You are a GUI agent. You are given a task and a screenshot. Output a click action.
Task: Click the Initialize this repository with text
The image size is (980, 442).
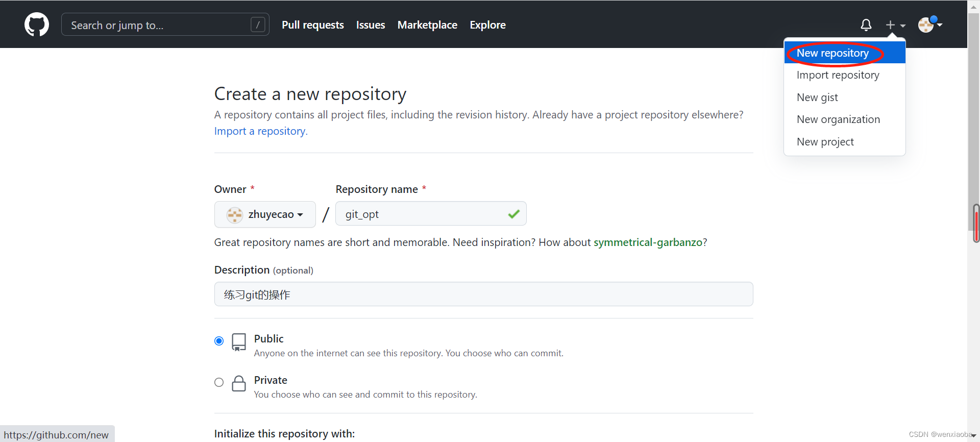point(284,434)
